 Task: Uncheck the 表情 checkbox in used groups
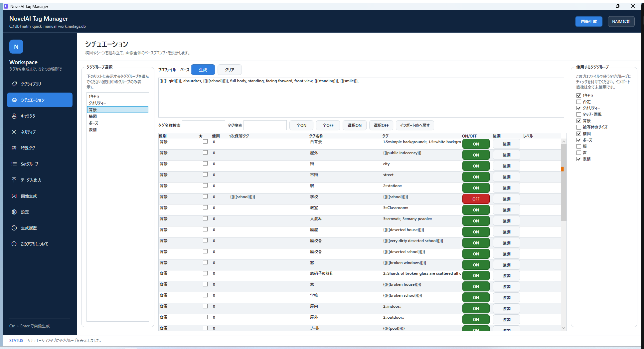pyautogui.click(x=579, y=159)
